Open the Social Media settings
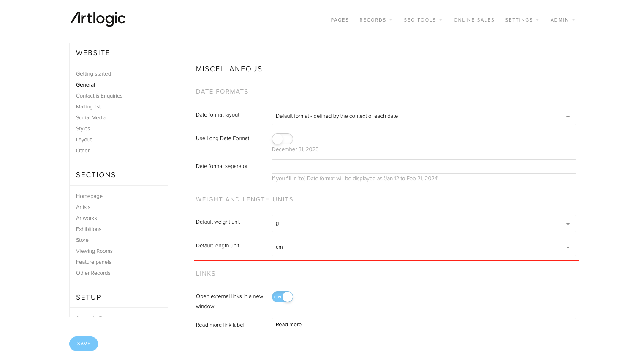 point(91,118)
